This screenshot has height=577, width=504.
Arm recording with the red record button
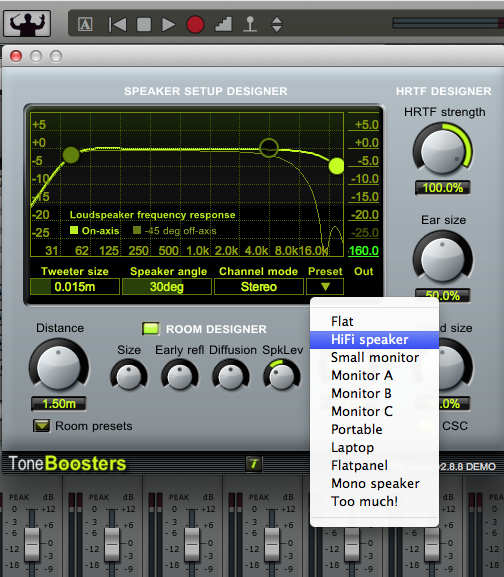coord(195,25)
